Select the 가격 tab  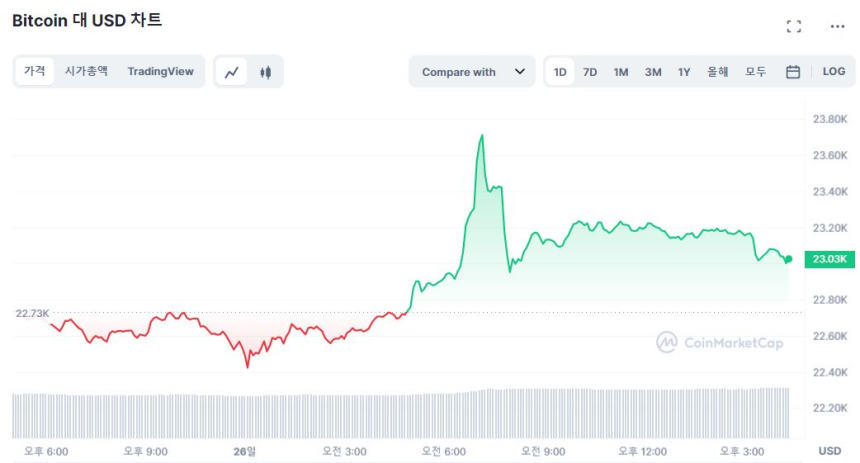35,72
